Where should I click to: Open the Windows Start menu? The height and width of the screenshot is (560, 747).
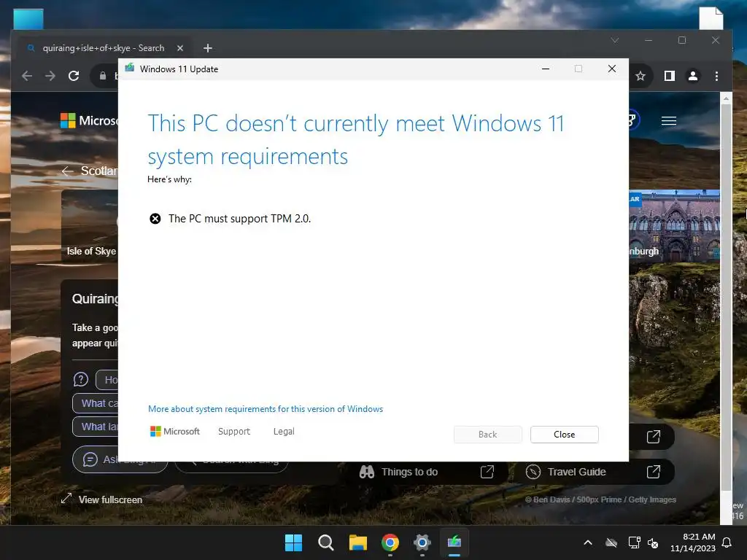[293, 542]
